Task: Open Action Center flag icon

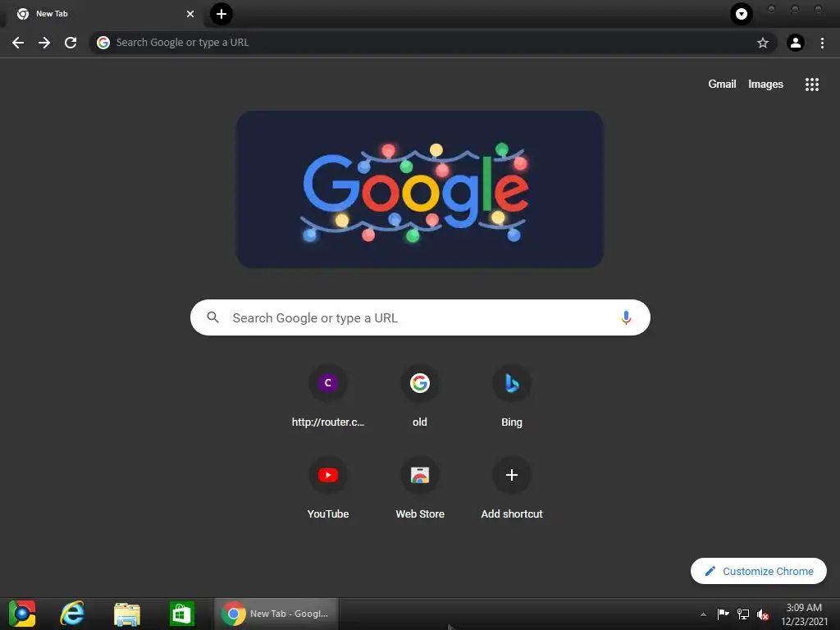Action: point(723,614)
